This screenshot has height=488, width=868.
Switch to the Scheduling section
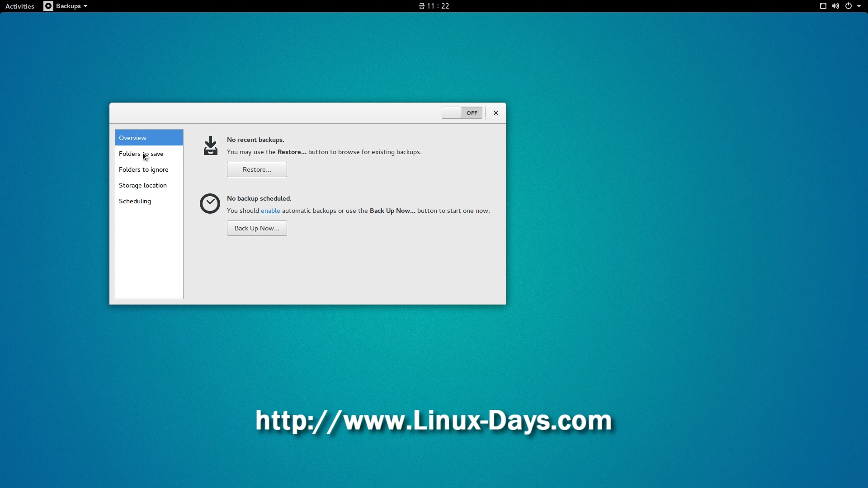[135, 201]
